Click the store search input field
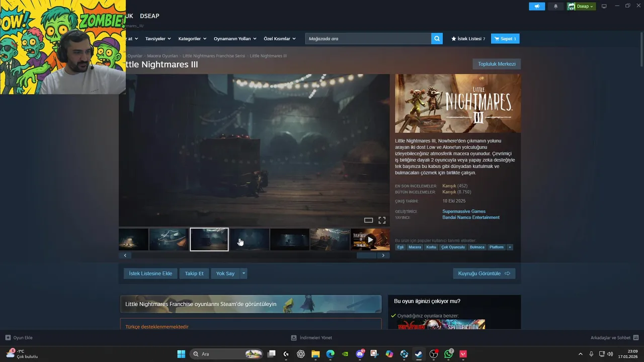This screenshot has height=362, width=644. click(x=368, y=38)
